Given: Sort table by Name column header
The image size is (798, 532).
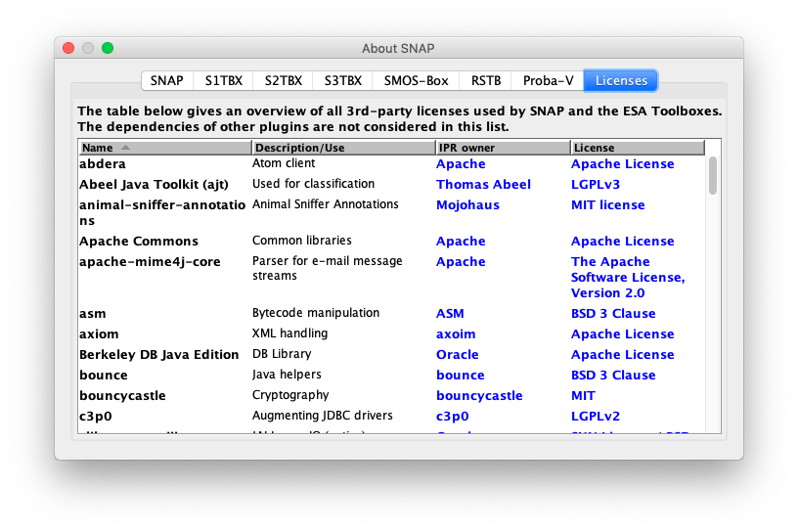Looking at the screenshot, I should 165,148.
